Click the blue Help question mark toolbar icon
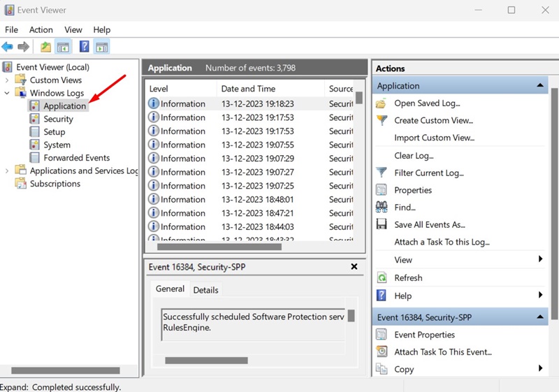 click(x=84, y=46)
